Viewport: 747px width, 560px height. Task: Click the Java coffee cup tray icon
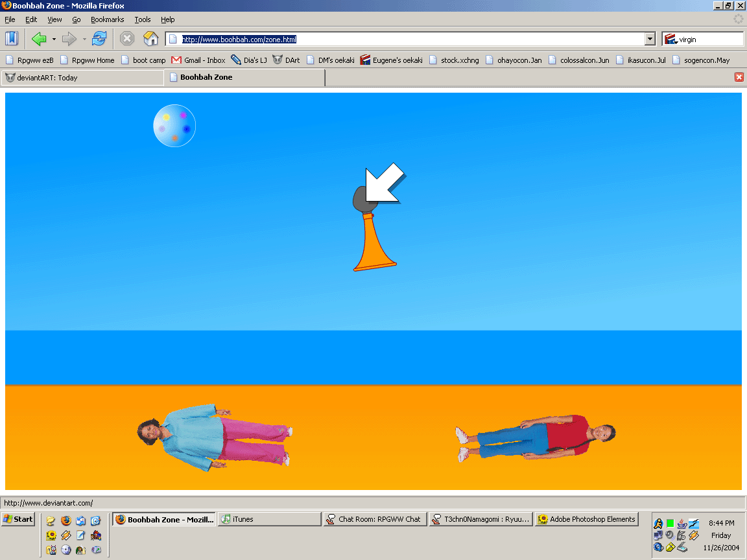pos(682,524)
